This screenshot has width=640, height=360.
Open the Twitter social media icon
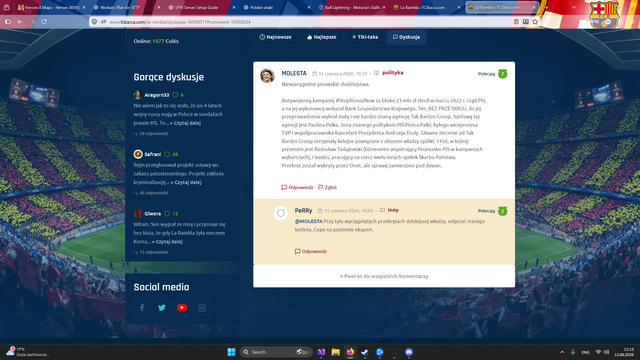(162, 308)
